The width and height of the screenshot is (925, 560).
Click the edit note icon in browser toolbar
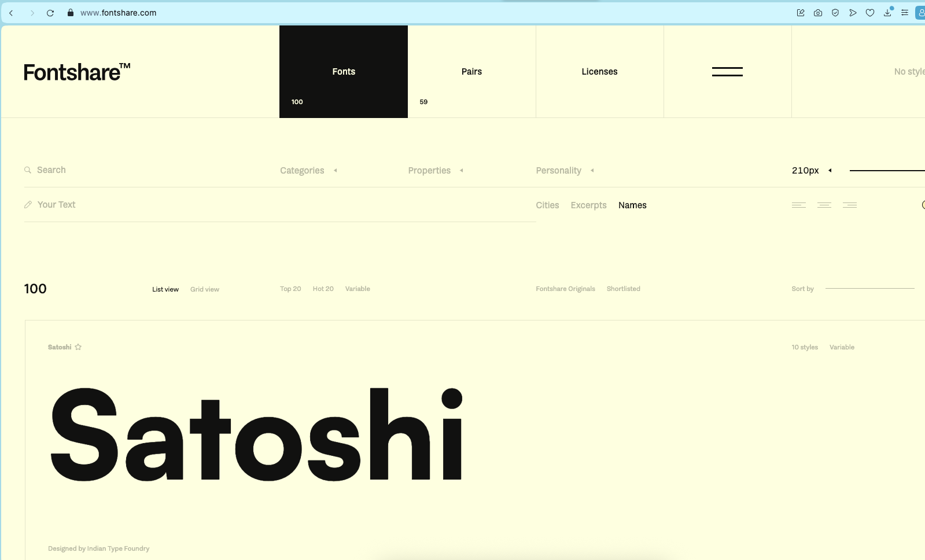[801, 13]
